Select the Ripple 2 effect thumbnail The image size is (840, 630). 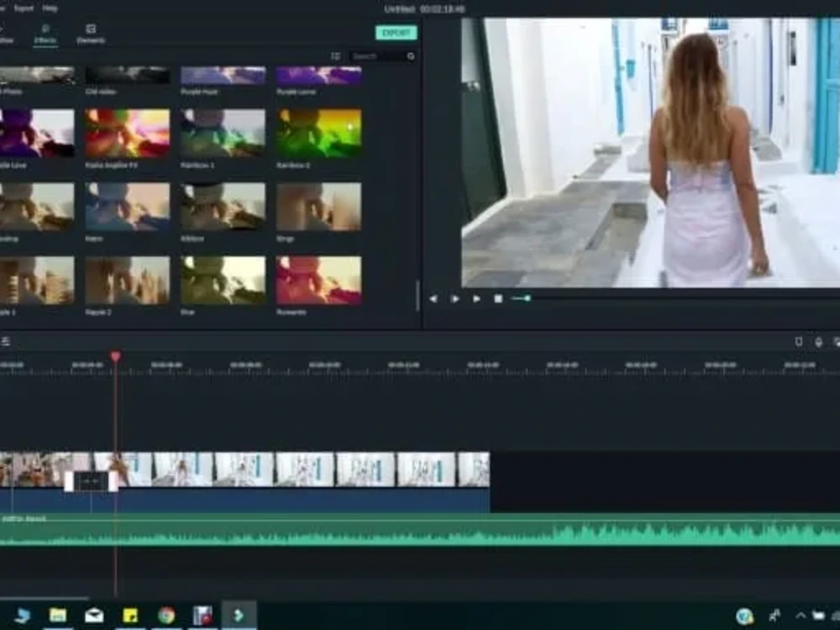[128, 281]
